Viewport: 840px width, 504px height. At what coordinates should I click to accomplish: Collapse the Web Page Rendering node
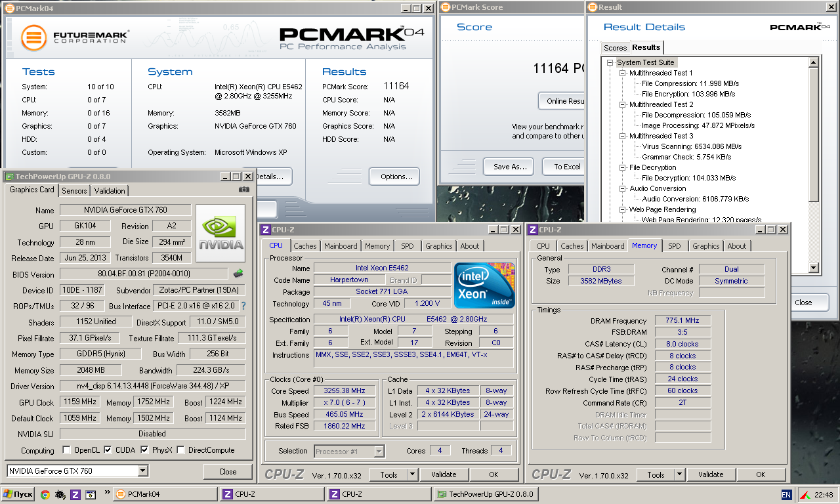point(622,210)
